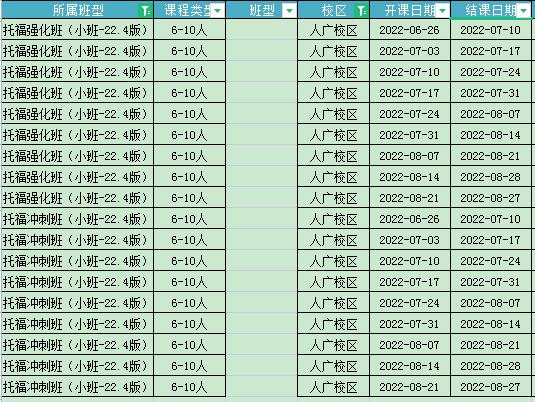The width and height of the screenshot is (535, 402).
Task: Select start date 2022-08-14 in 托福冲刺班 row
Action: (410, 366)
